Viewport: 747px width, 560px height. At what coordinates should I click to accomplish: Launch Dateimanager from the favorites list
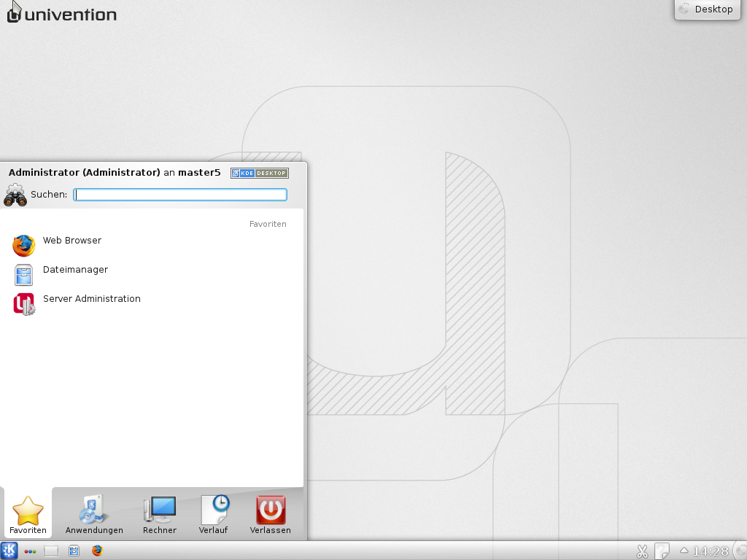point(74,271)
